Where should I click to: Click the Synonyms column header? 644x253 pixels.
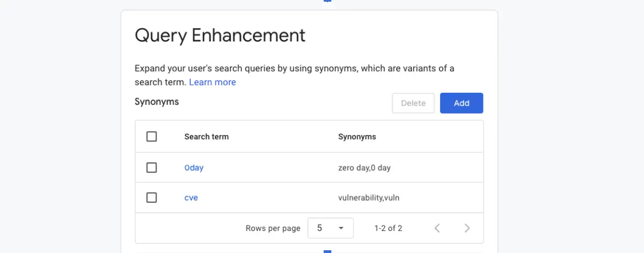click(x=357, y=136)
